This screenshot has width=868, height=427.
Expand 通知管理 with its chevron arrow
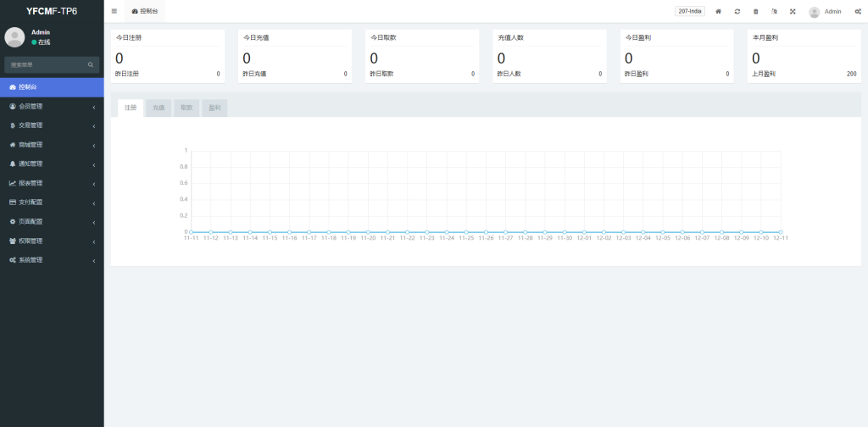tap(94, 165)
